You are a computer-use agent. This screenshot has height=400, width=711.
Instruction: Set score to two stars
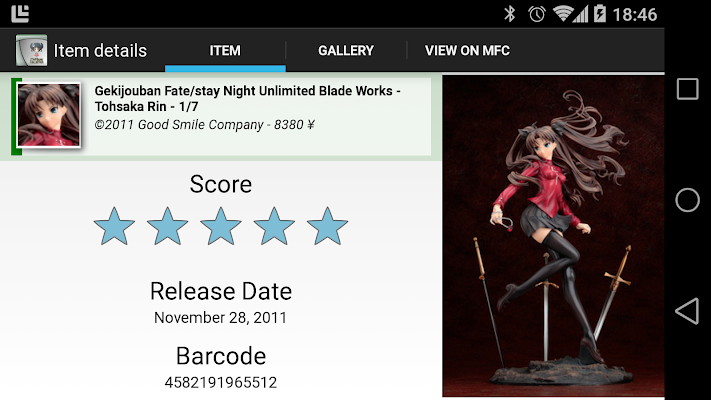pos(167,226)
